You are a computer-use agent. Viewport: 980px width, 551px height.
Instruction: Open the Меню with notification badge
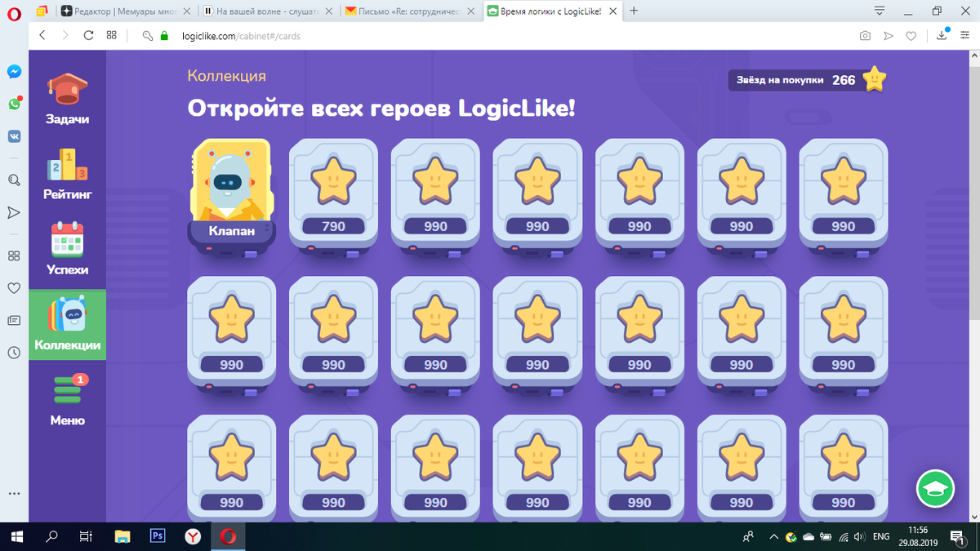(x=67, y=400)
